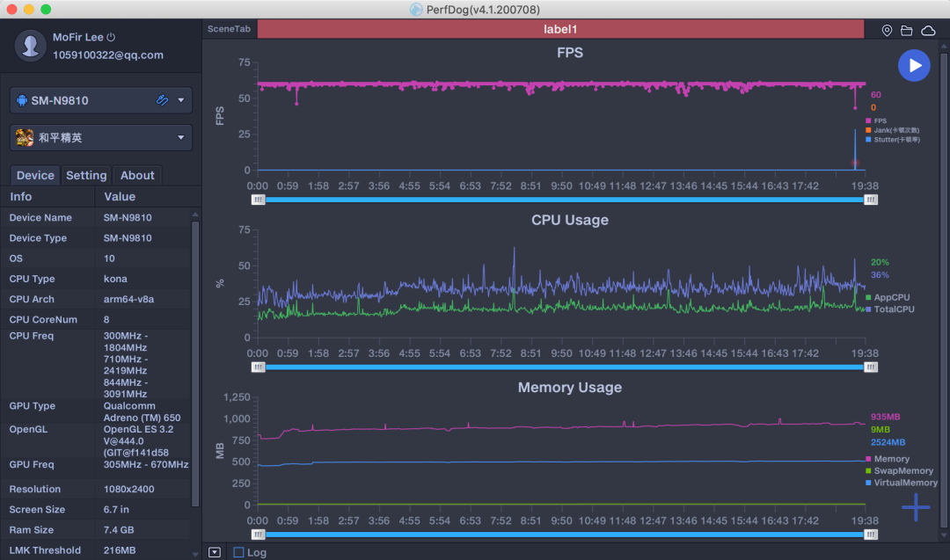The width and height of the screenshot is (950, 560).
Task: Click right handle of Memory Usage range slider
Action: point(871,535)
